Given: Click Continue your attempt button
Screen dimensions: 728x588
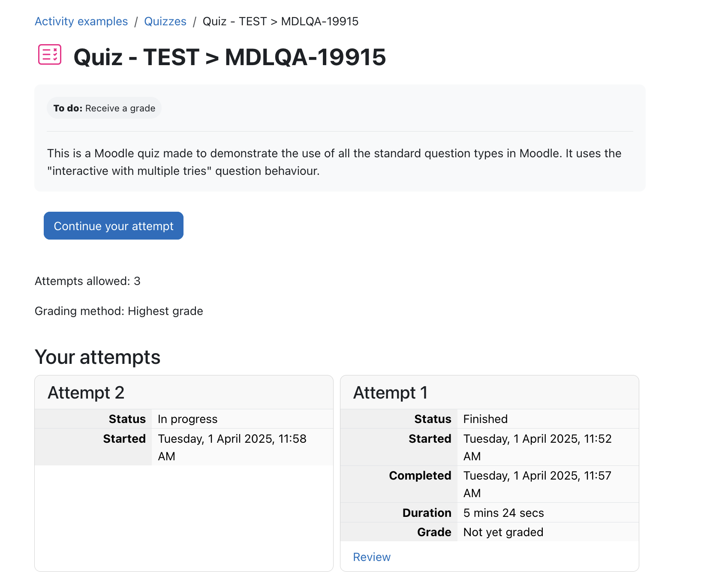Looking at the screenshot, I should tap(114, 226).
